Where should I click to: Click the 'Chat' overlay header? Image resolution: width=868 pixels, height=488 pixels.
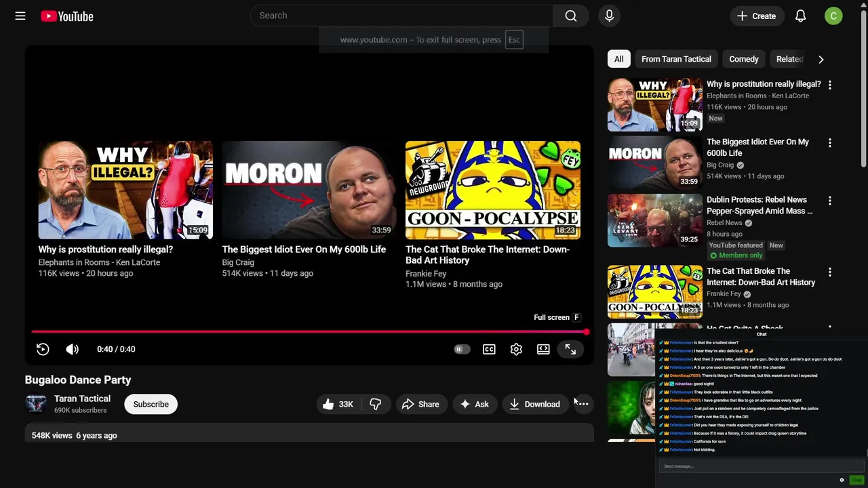(x=762, y=334)
